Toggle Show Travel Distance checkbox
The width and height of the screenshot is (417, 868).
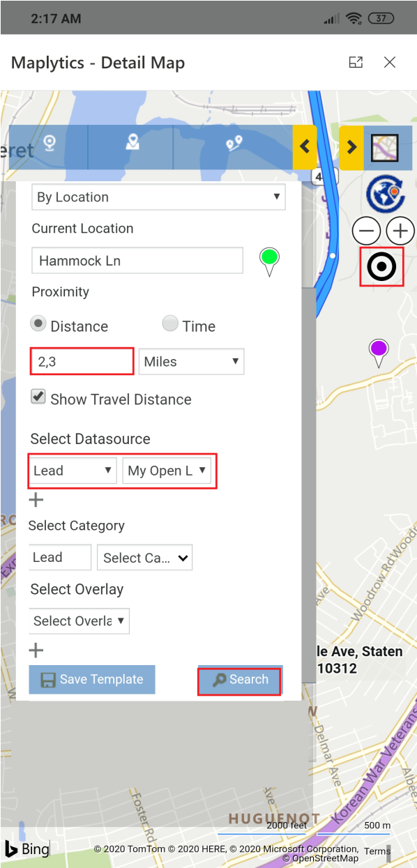[x=38, y=397]
